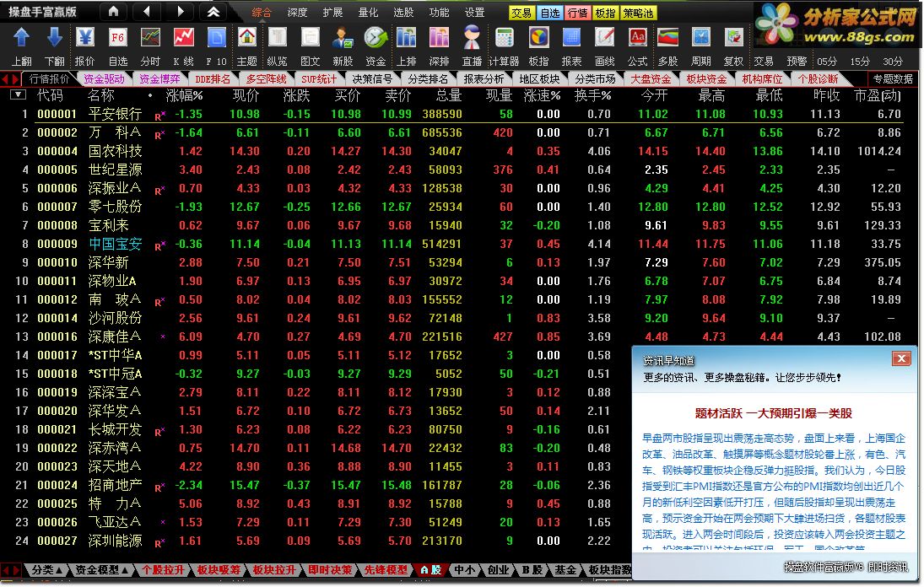Screen dimensions: 924x587
Task: Sort by the 涨幅% column header
Action: click(x=185, y=94)
